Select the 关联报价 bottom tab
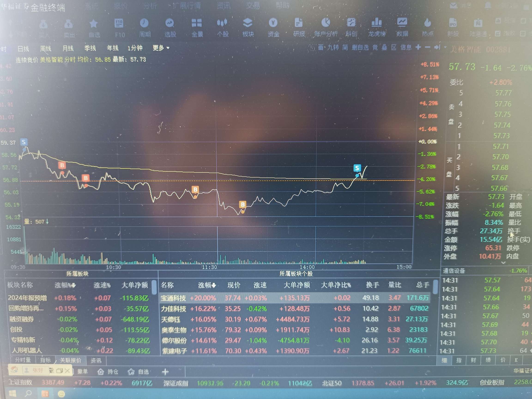The image size is (532, 399). pyautogui.click(x=70, y=360)
